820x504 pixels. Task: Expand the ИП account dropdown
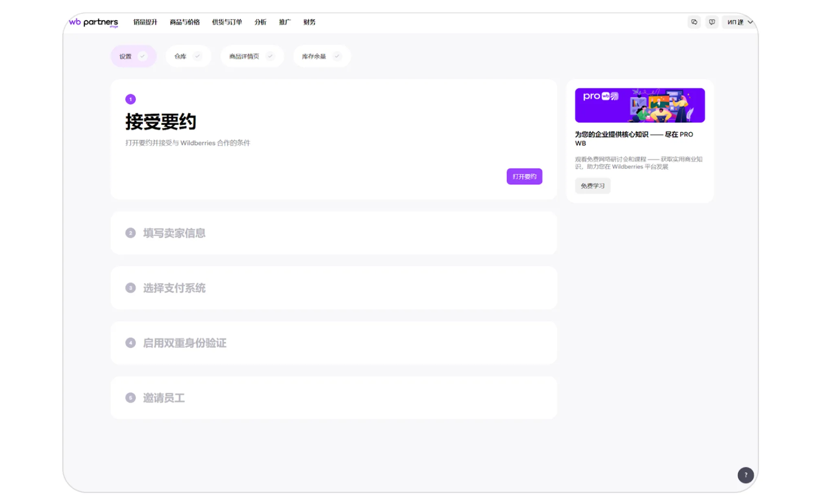click(740, 22)
